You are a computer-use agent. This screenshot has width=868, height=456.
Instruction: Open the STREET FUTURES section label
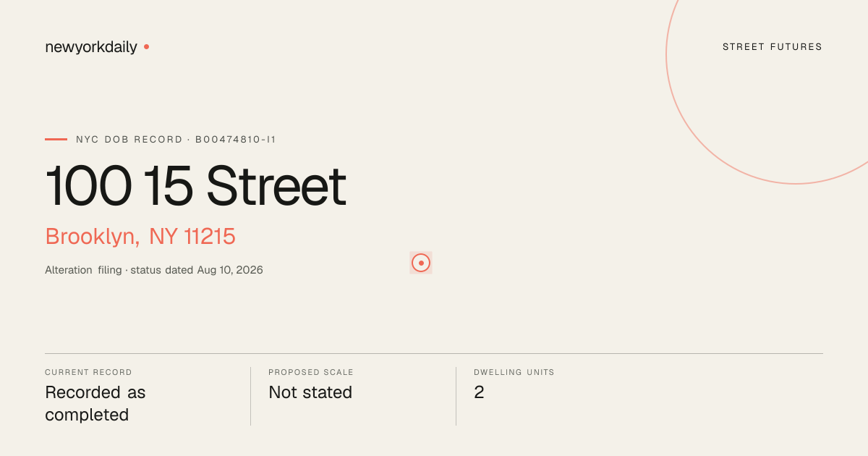(773, 47)
